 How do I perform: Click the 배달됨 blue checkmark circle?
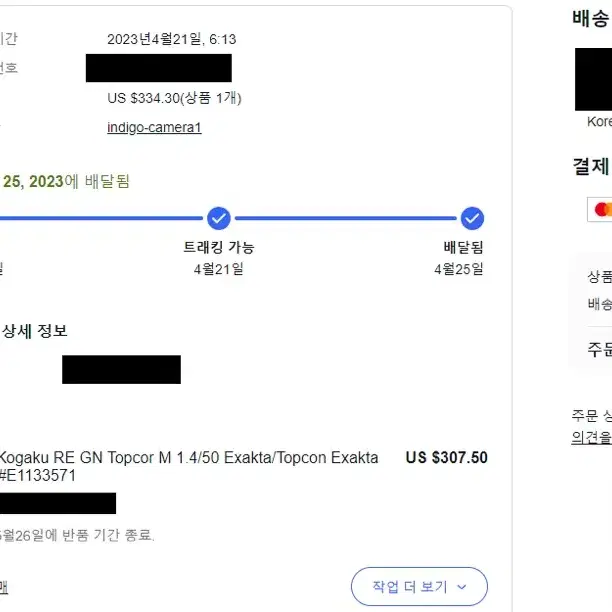click(x=472, y=218)
